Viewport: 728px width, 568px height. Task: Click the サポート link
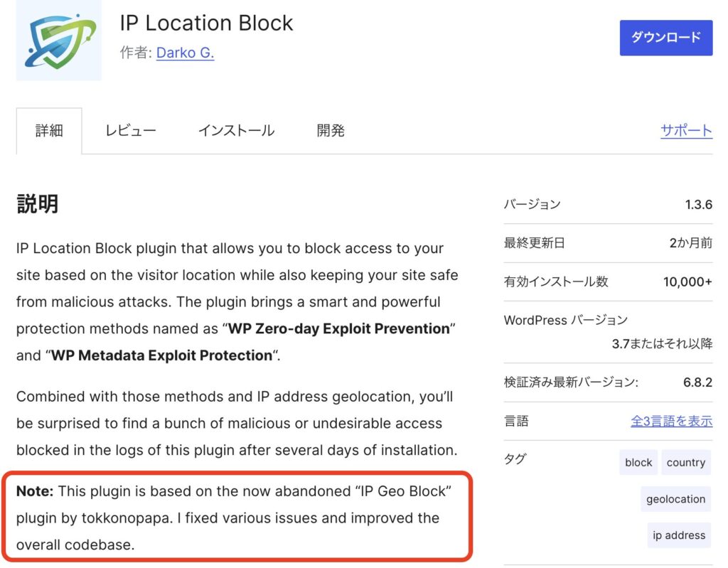click(686, 130)
